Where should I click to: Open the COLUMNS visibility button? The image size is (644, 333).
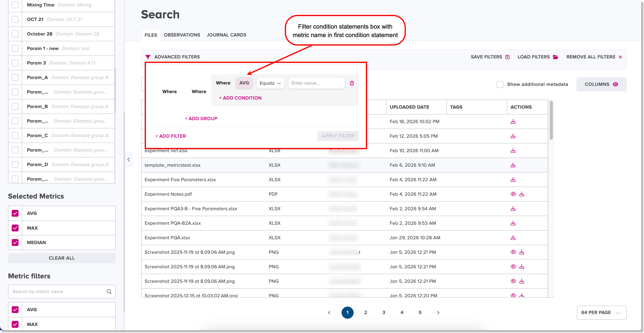[601, 84]
